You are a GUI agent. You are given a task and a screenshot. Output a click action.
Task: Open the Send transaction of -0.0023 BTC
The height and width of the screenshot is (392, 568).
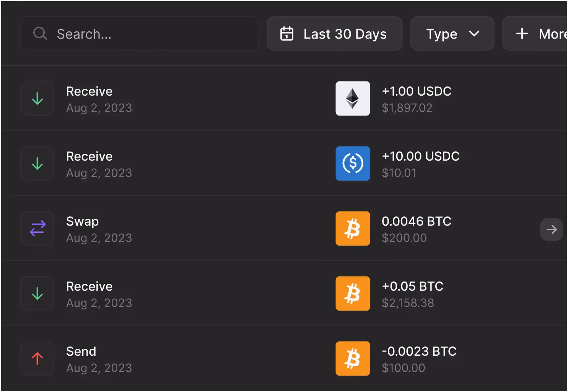click(419, 351)
